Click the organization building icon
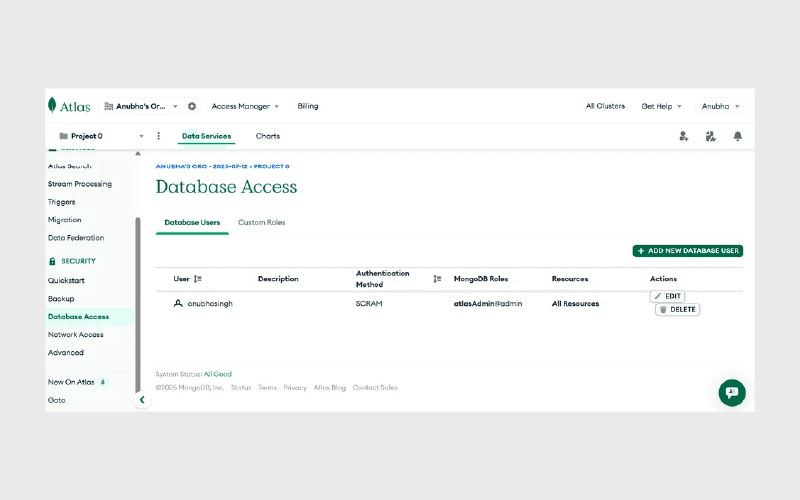 (x=108, y=106)
